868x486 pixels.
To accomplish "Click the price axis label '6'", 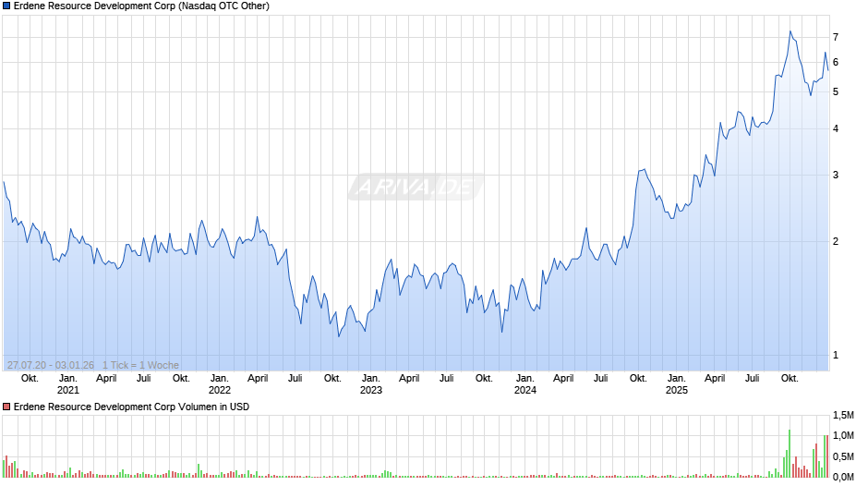I will 836,62.
